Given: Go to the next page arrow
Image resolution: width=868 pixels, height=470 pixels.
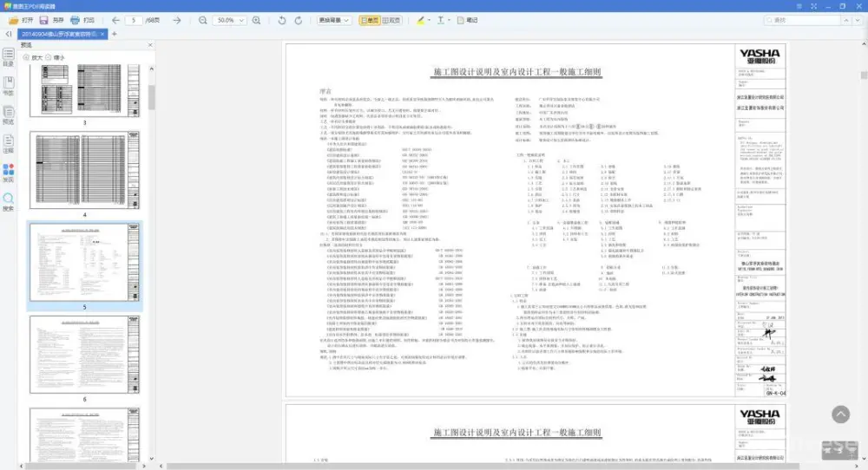Looking at the screenshot, I should tap(177, 20).
